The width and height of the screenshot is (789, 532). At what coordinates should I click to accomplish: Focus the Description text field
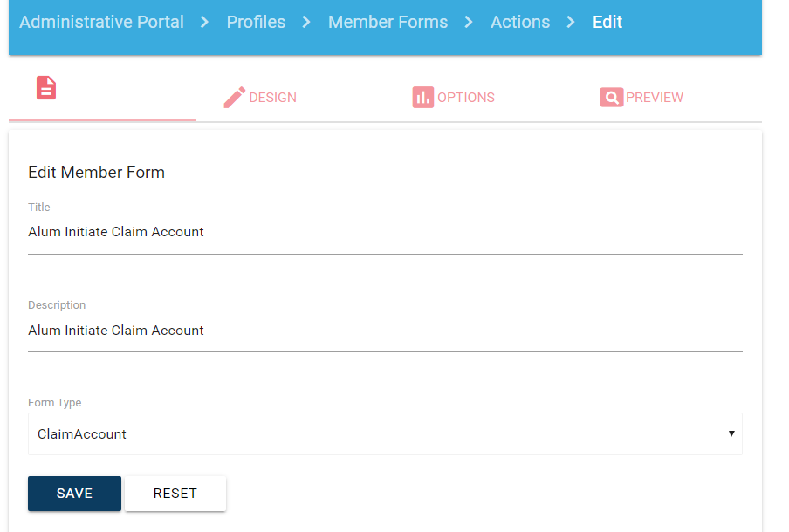[x=385, y=331]
